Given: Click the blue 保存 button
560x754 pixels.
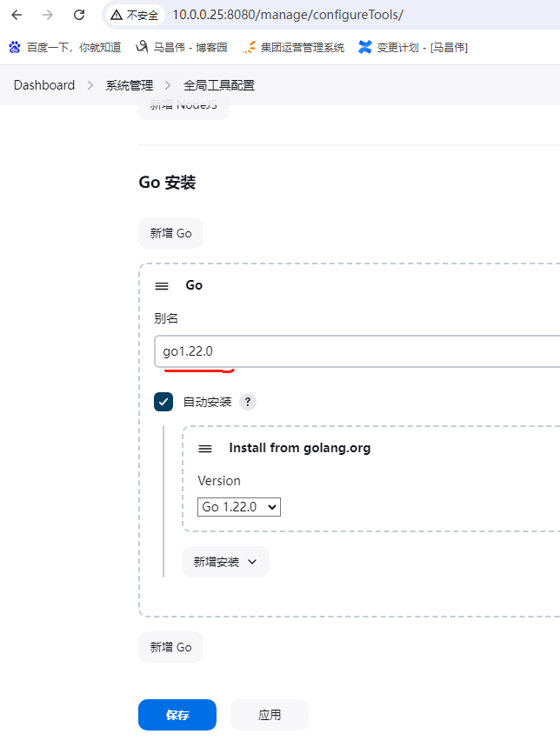Looking at the screenshot, I should (x=177, y=715).
